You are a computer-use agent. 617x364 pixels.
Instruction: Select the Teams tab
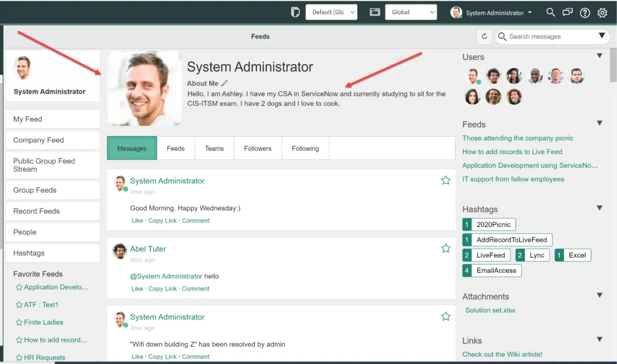[x=214, y=148]
